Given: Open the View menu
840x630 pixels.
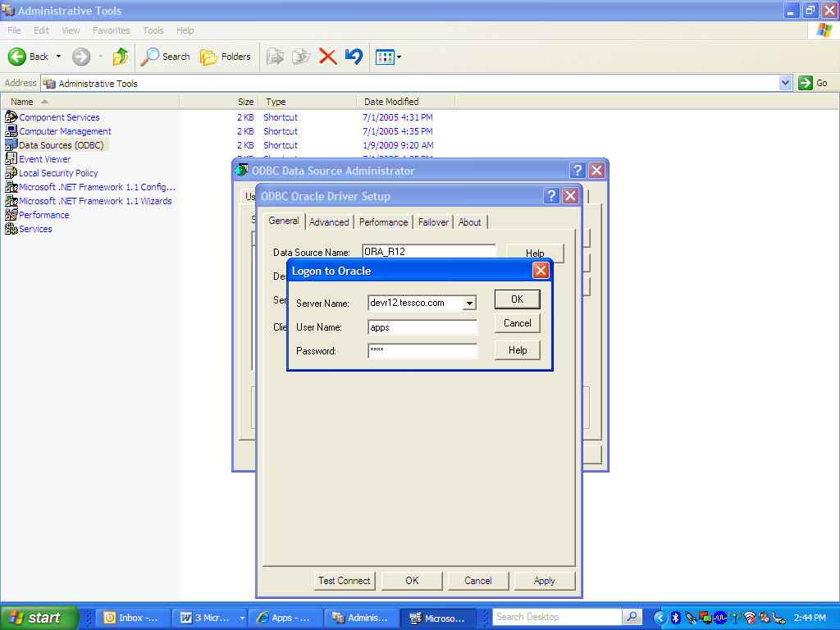Looking at the screenshot, I should pos(71,30).
